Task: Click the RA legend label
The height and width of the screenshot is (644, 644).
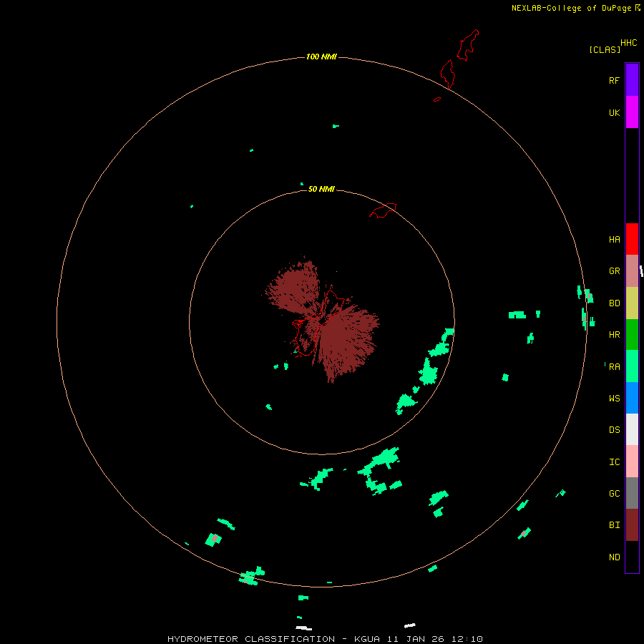Action: point(614,367)
